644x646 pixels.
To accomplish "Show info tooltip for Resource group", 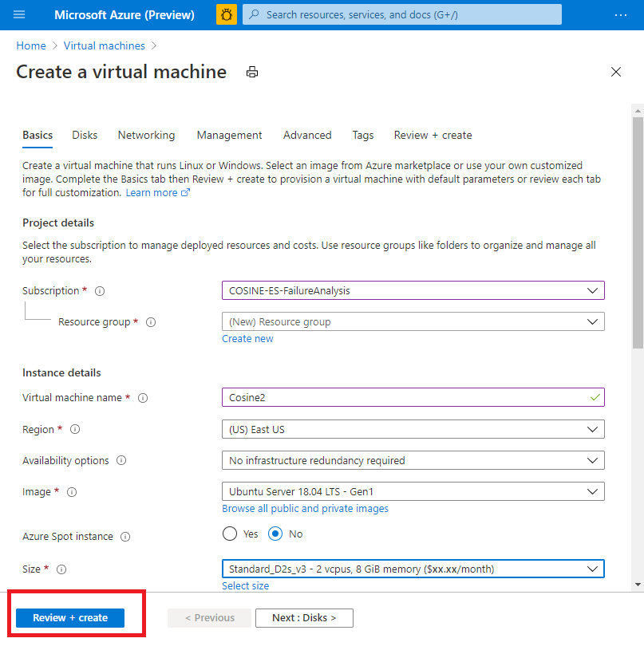I will coord(151,322).
